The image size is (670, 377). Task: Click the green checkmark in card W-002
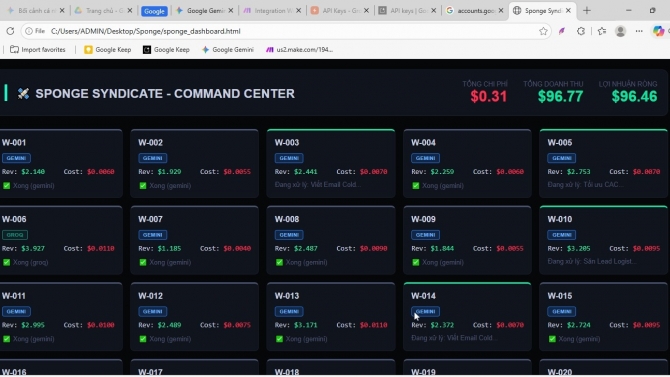[143, 186]
